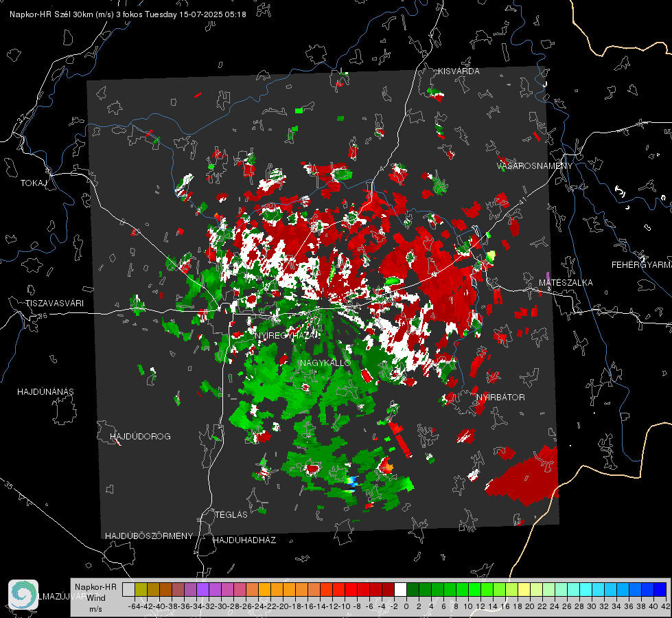Click the Napkor-HR legend title
672x618 pixels.
95,586
